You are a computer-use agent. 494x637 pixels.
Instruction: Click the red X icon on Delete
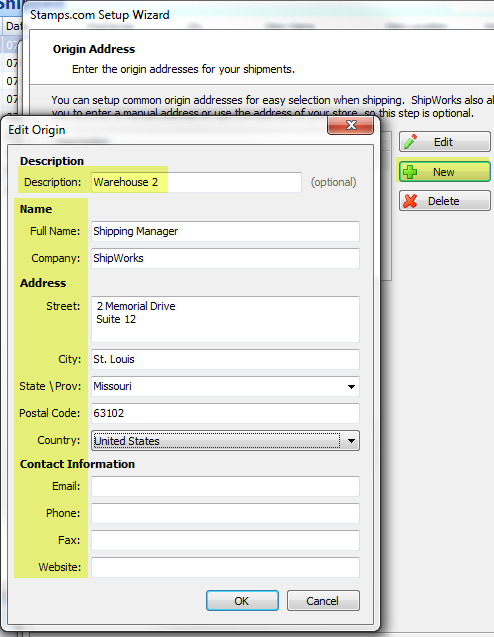[410, 201]
